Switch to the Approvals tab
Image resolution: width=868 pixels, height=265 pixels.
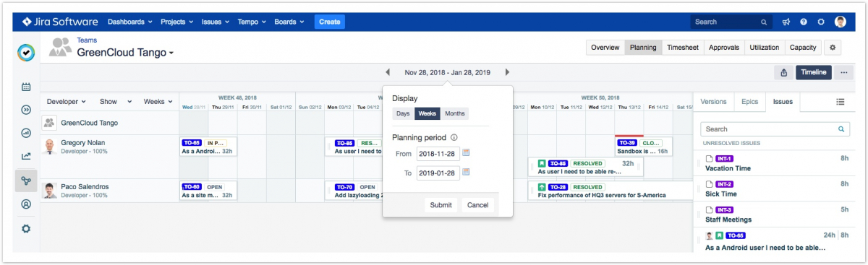[723, 48]
